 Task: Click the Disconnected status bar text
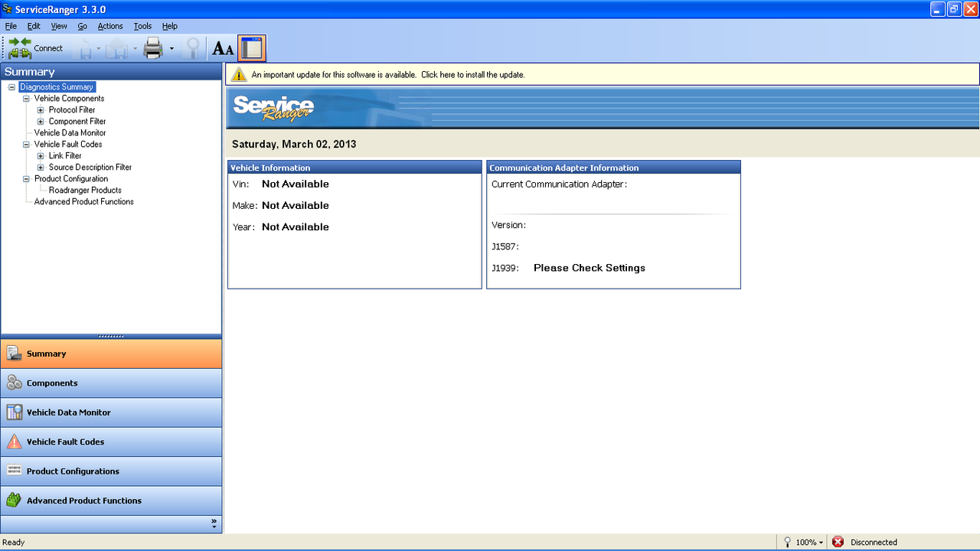point(874,542)
